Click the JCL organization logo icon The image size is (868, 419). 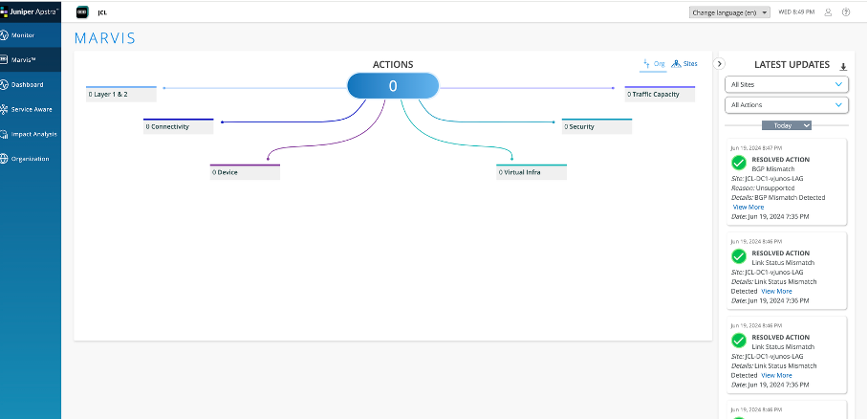tap(82, 12)
